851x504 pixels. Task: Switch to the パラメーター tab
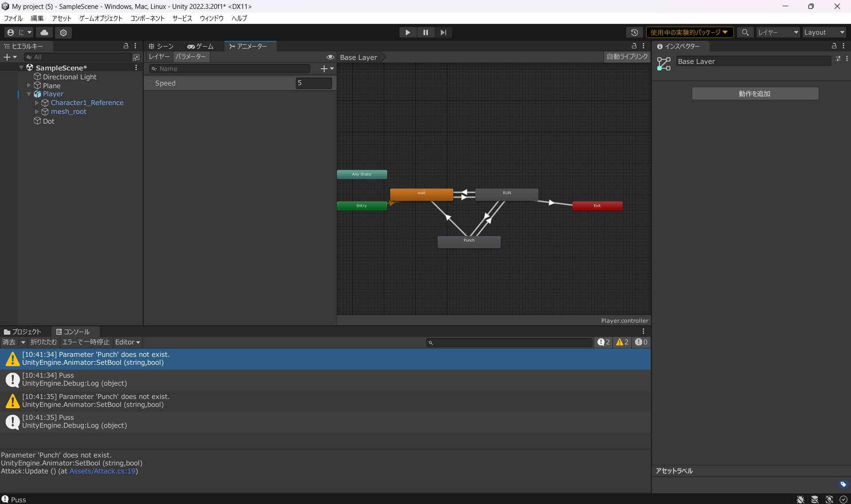point(191,57)
